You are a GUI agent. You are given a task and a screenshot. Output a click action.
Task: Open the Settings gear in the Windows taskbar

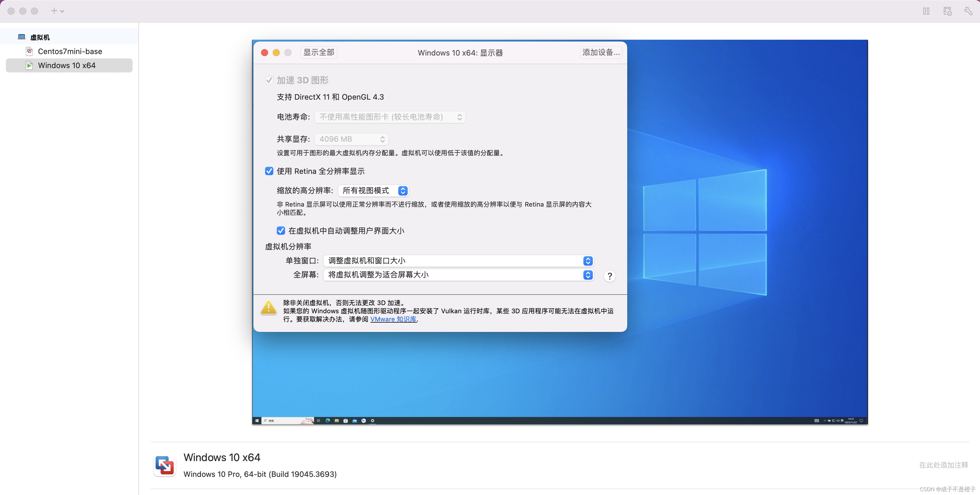click(x=373, y=421)
